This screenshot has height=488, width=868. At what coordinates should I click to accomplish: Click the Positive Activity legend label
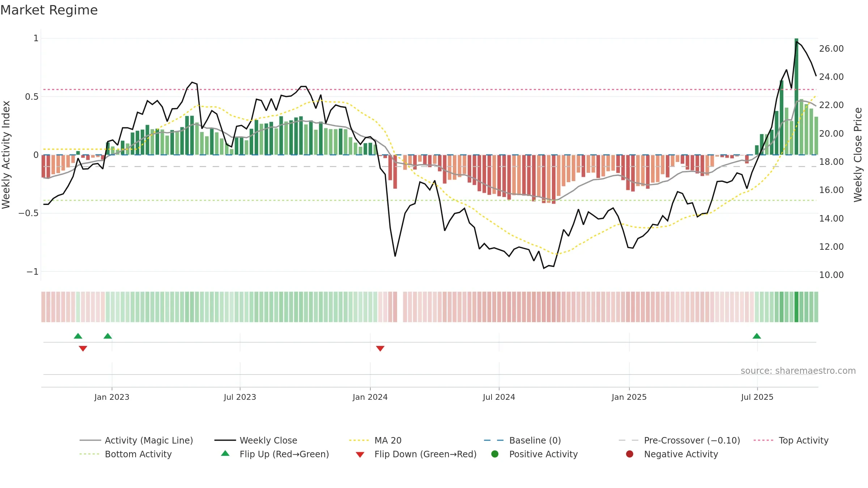click(x=544, y=454)
